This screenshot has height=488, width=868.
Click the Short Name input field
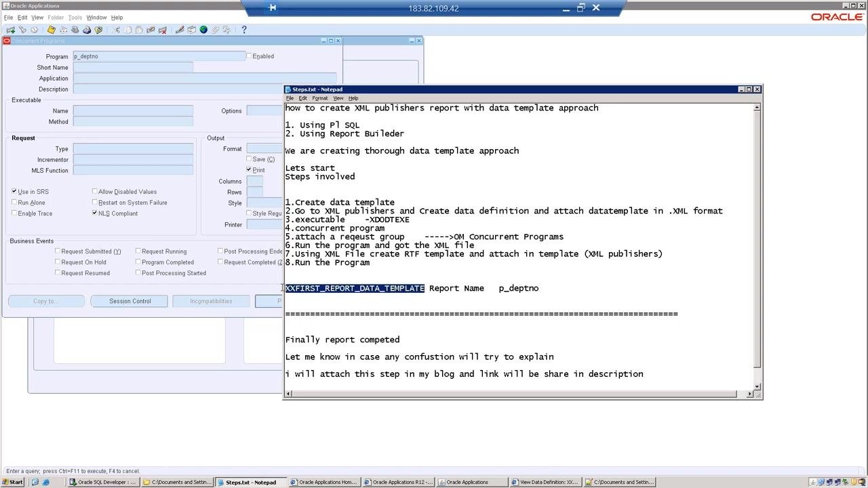[133, 67]
